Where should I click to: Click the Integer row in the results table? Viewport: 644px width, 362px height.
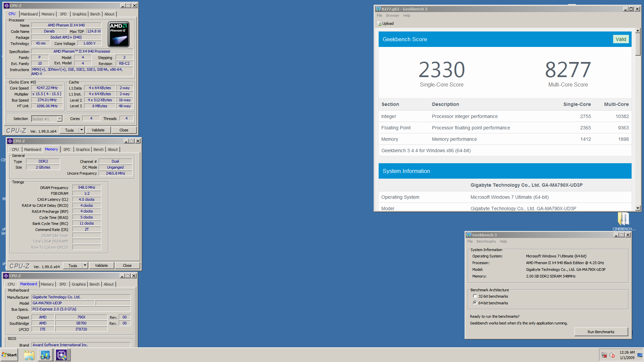pos(505,116)
